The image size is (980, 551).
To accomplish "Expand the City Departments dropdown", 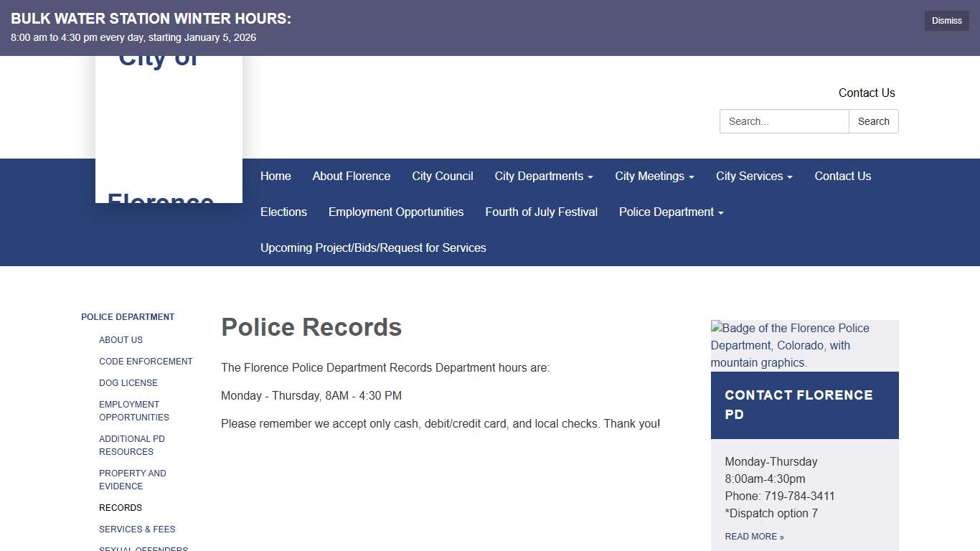I will pyautogui.click(x=543, y=176).
